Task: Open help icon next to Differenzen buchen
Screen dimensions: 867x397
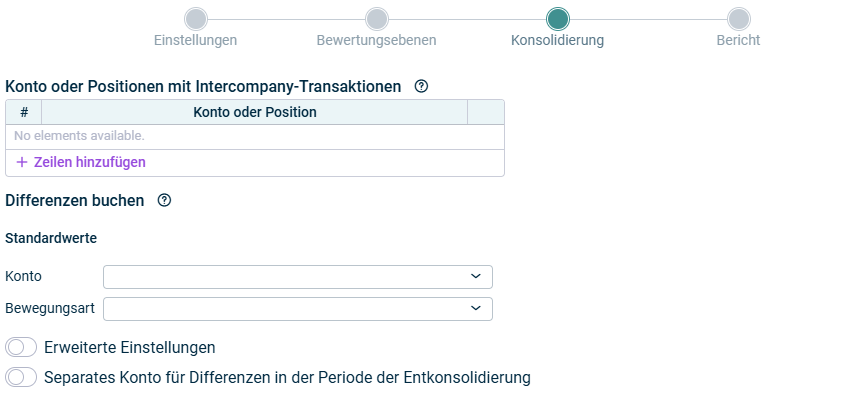Action: [x=164, y=200]
